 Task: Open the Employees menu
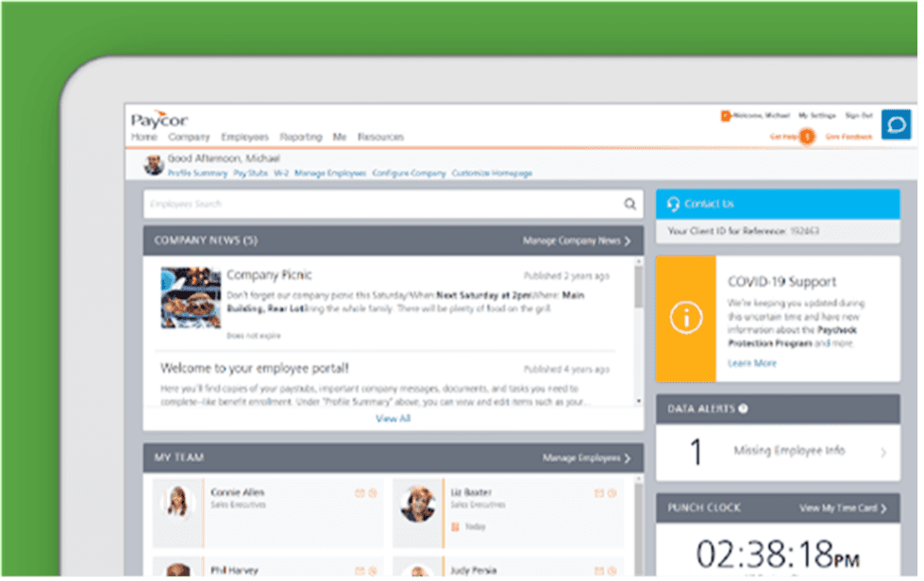coord(244,137)
